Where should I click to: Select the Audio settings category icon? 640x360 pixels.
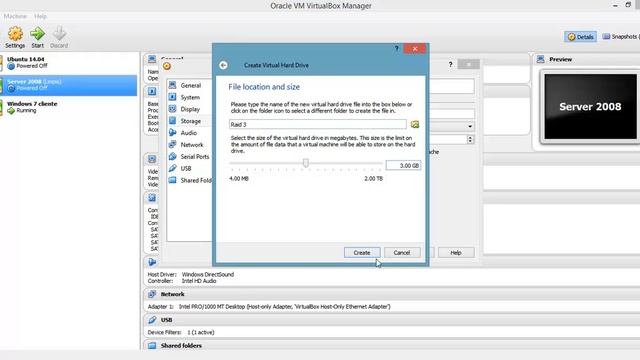(173, 132)
